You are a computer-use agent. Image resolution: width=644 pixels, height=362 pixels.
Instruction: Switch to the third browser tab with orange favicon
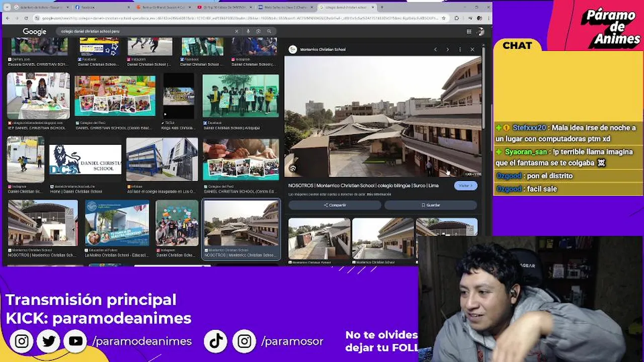pos(164,8)
